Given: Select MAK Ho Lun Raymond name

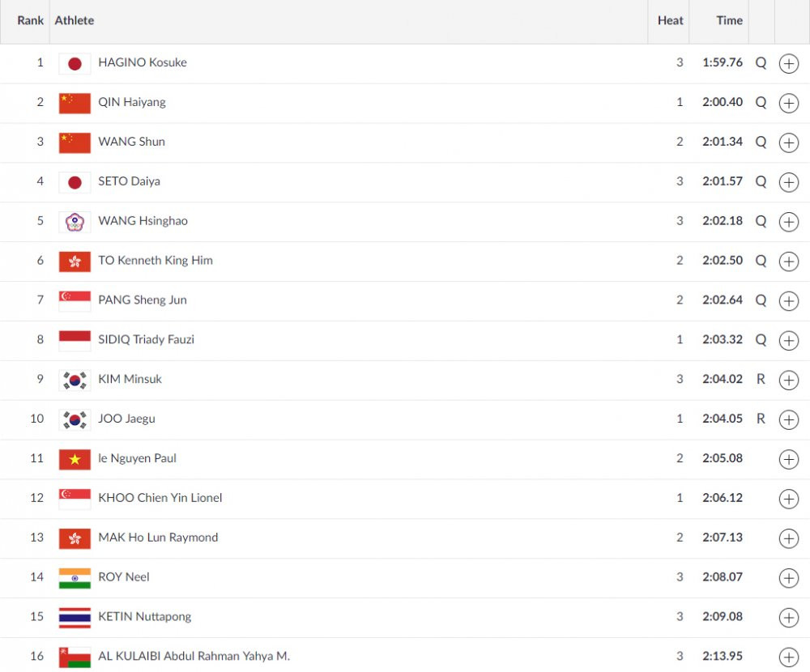Looking at the screenshot, I should pos(158,538).
